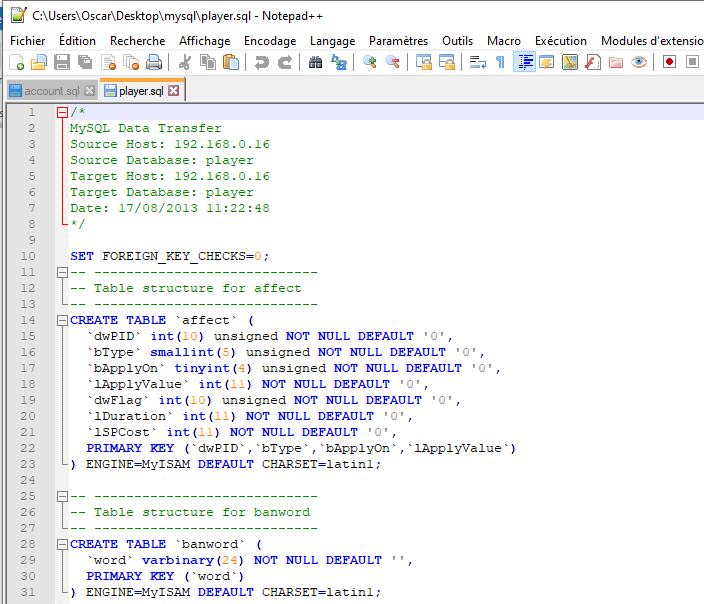Click 'Table structure for banword' comment

[x=202, y=512]
